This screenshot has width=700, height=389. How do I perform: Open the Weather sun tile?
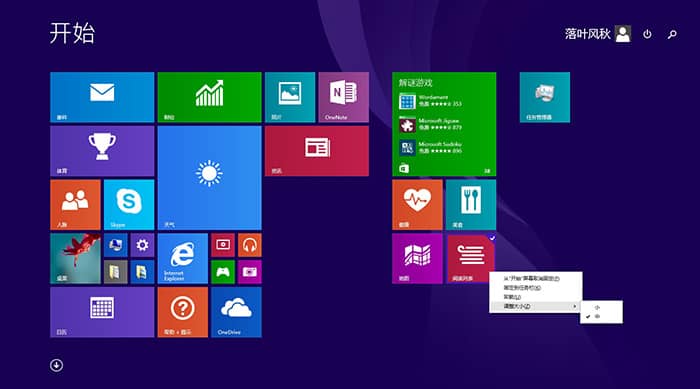click(209, 178)
